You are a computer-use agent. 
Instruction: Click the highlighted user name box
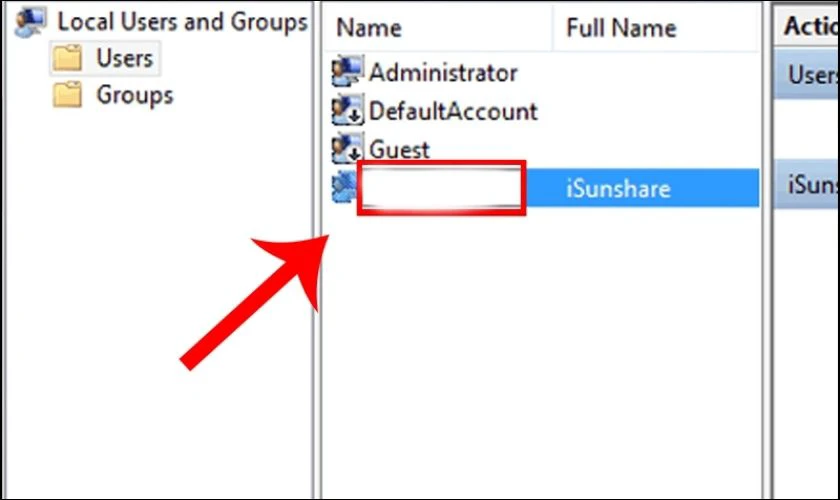(x=441, y=188)
